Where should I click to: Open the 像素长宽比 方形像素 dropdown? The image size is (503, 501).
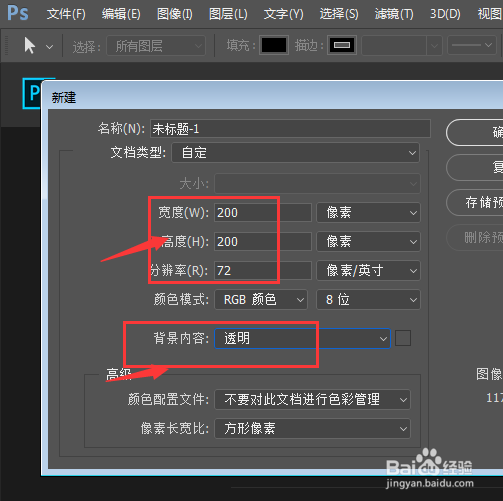click(x=312, y=428)
